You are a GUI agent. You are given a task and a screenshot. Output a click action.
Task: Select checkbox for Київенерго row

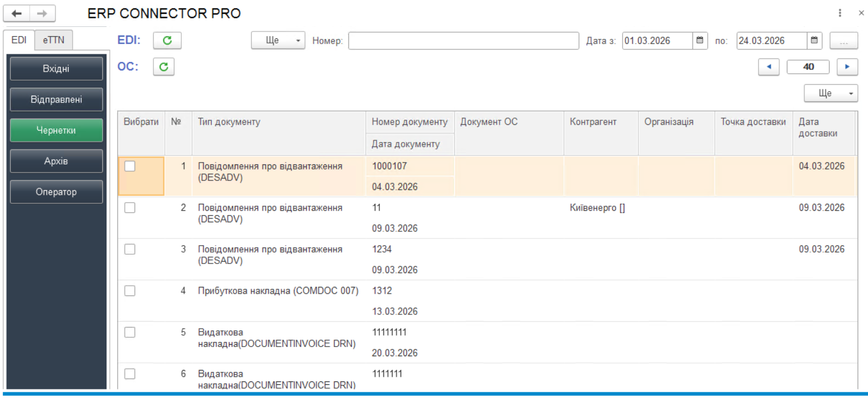(x=130, y=208)
